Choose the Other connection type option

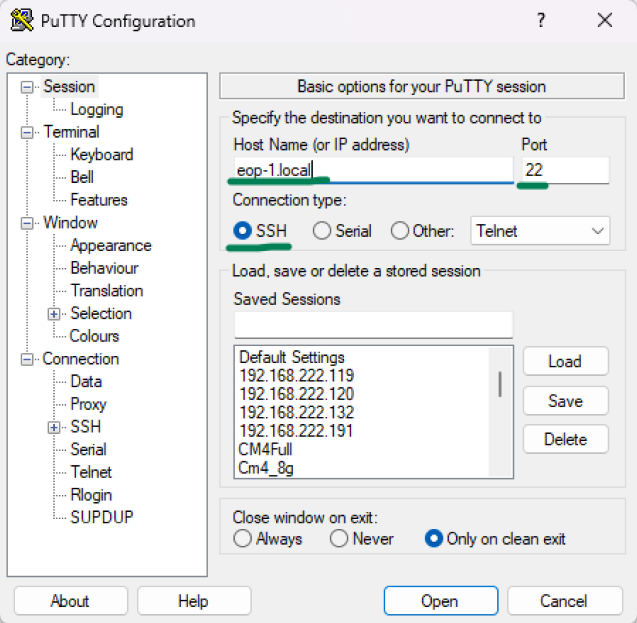400,231
